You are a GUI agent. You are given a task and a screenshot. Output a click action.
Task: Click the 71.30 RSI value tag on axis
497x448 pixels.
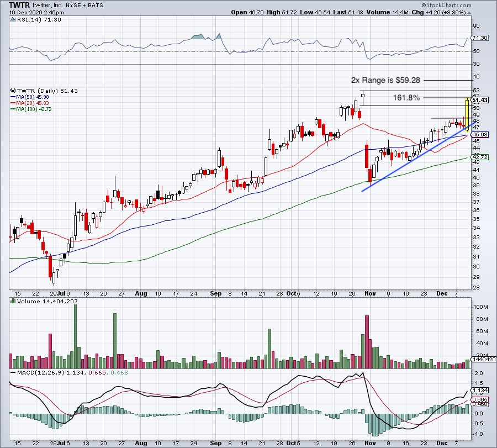[480, 38]
